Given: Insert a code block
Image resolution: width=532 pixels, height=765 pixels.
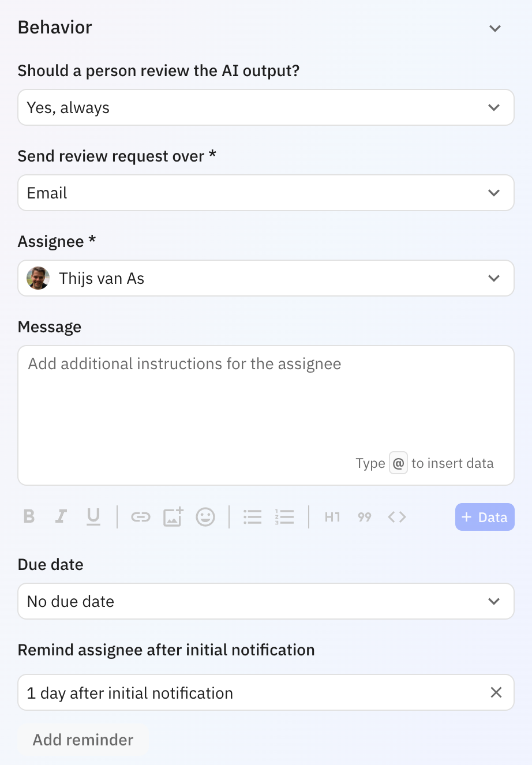Looking at the screenshot, I should point(397,517).
